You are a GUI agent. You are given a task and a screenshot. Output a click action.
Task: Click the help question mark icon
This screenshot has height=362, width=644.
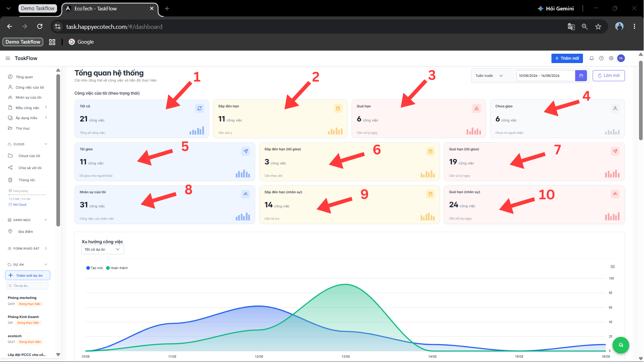click(x=601, y=58)
